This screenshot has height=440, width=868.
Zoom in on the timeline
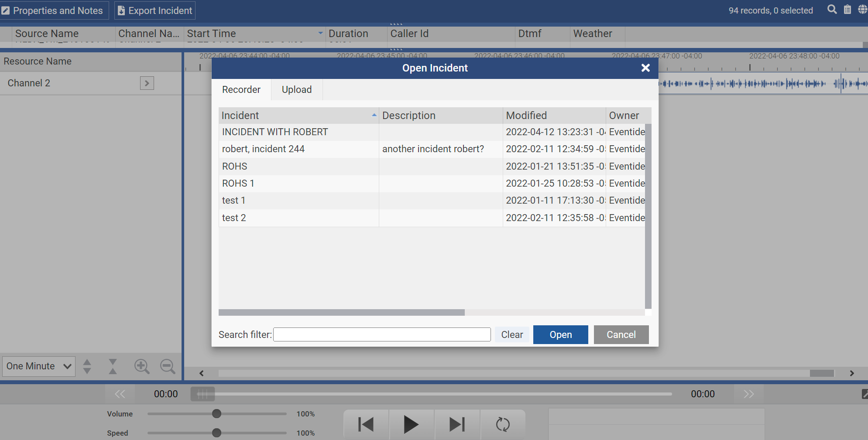click(142, 366)
